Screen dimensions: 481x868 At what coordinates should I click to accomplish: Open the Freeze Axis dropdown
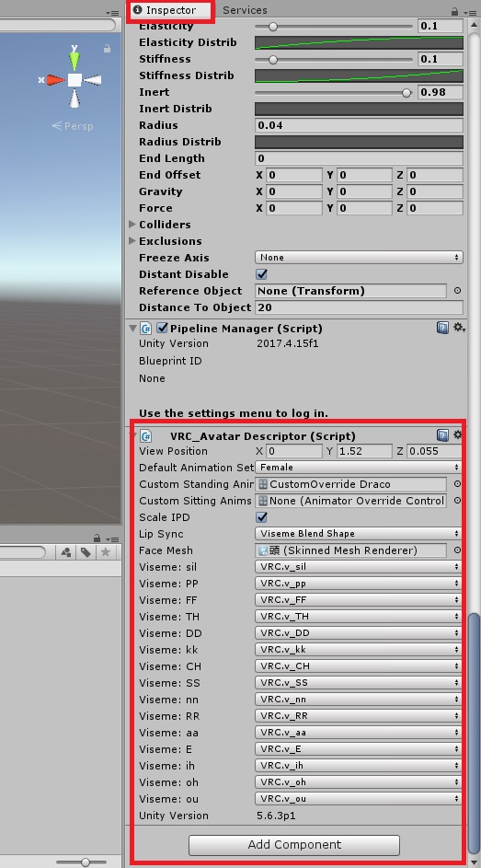359,258
